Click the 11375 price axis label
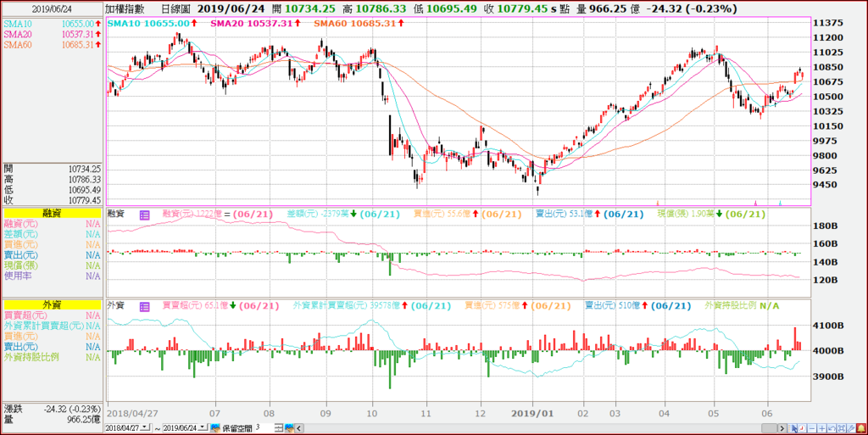The height and width of the screenshot is (435, 868). coord(829,23)
